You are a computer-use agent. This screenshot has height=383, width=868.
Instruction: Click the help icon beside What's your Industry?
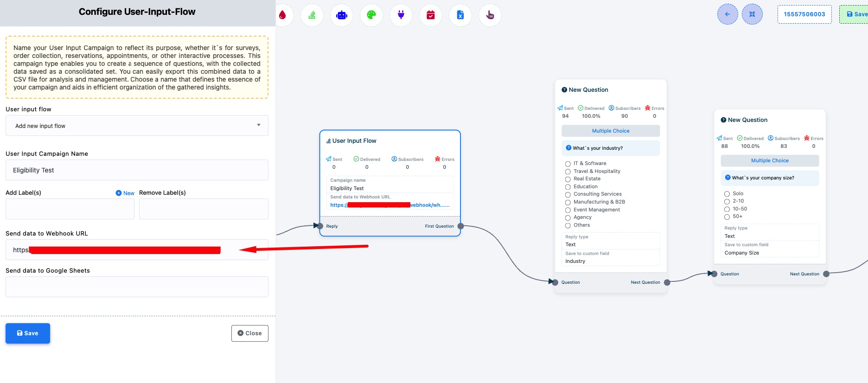[568, 148]
